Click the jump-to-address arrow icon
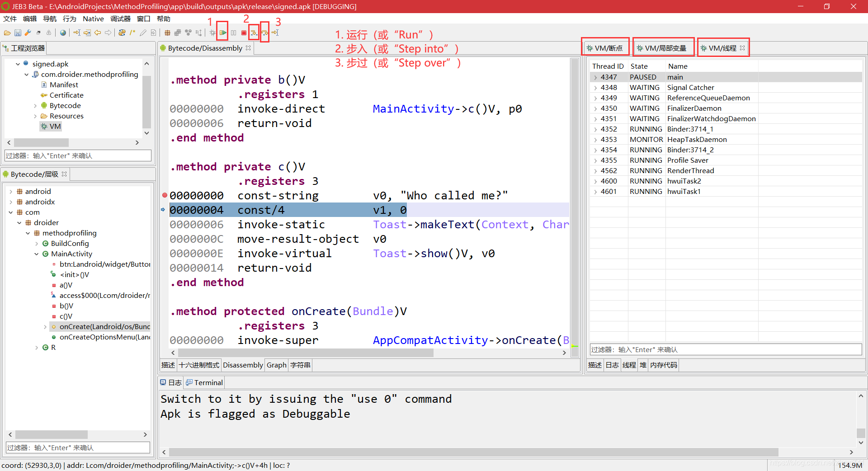This screenshot has width=868, height=471. tap(77, 33)
